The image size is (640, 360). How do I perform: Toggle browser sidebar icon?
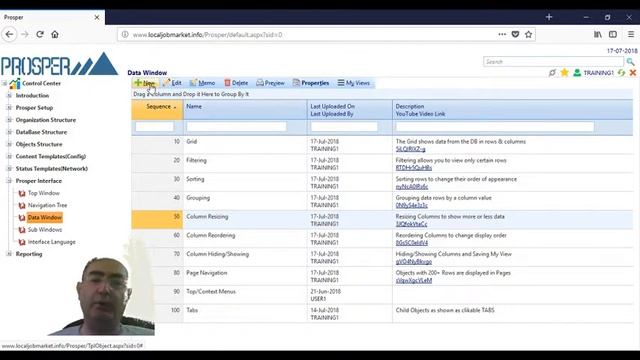point(613,35)
